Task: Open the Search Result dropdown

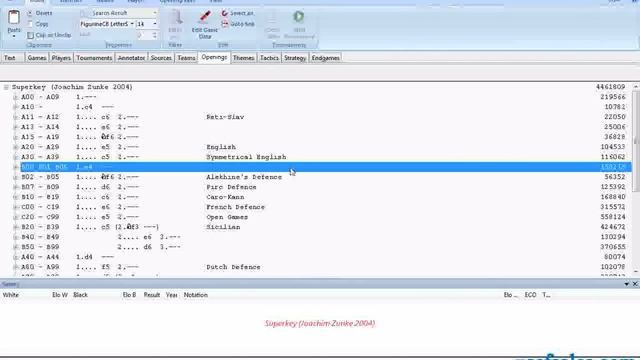Action: pos(155,13)
